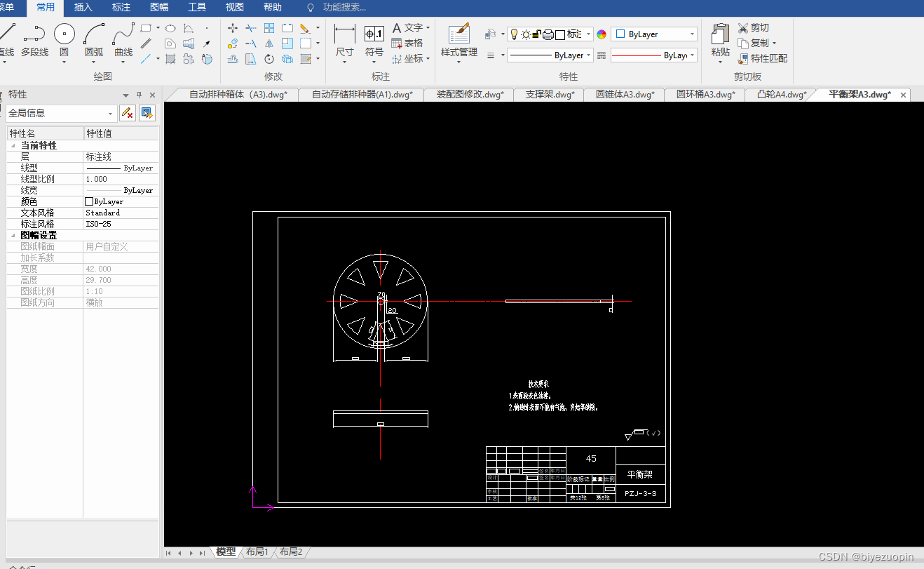Open Style Management (样式管理)

(458, 40)
